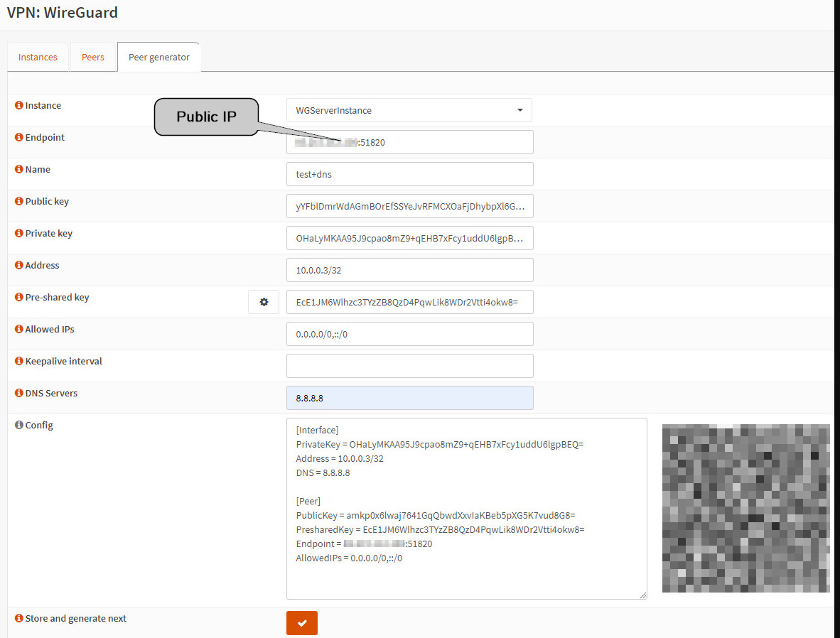Click the Name field containing test+dns
The image size is (840, 638).
(x=409, y=174)
